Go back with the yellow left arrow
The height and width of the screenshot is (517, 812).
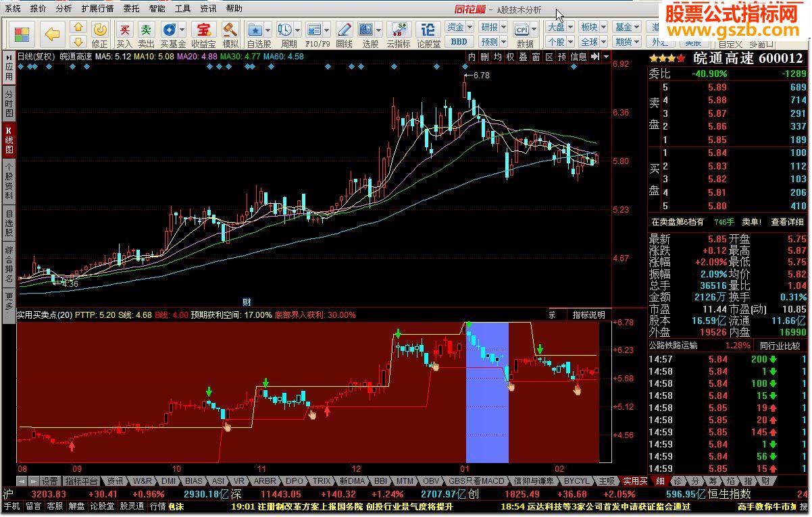[52, 34]
